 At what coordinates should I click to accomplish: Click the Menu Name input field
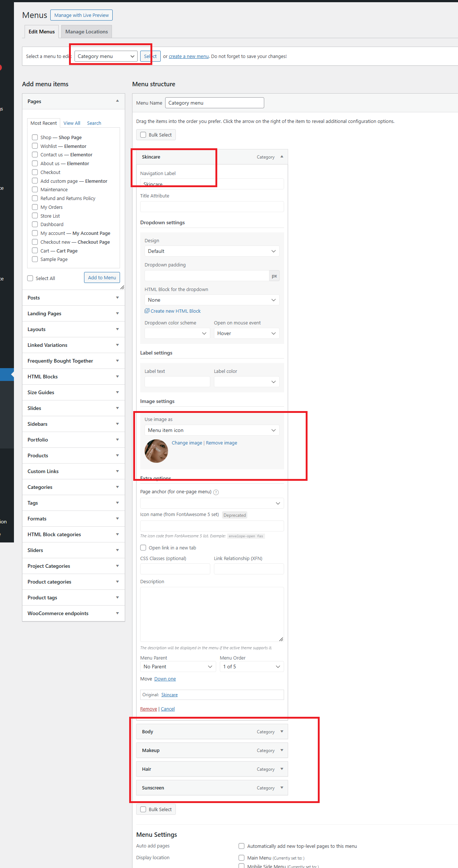click(x=215, y=103)
